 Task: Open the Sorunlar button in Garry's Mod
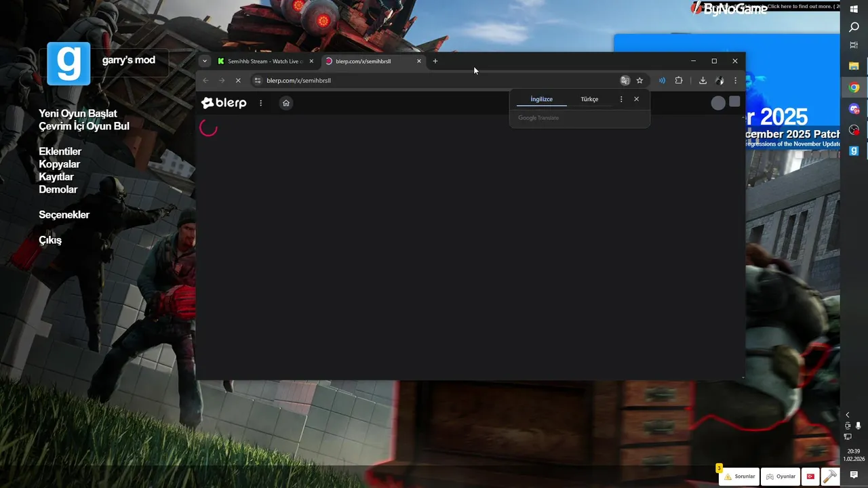pos(739,476)
